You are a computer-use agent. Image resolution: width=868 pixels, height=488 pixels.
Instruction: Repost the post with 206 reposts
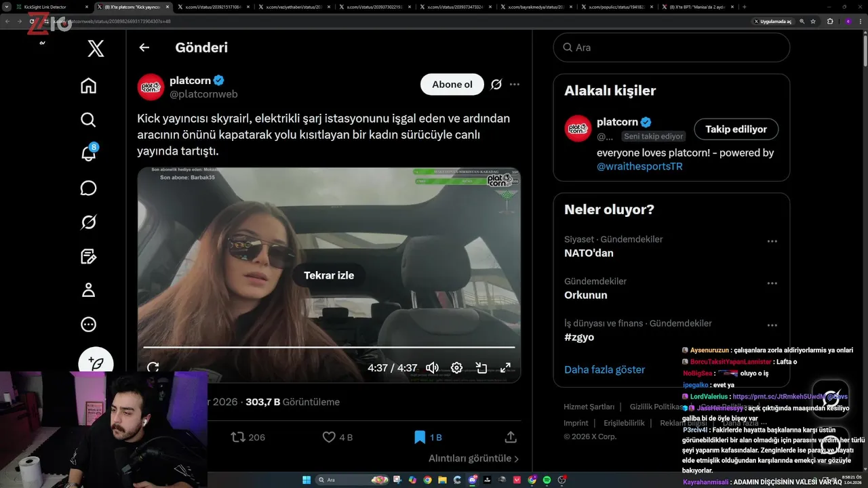point(248,437)
